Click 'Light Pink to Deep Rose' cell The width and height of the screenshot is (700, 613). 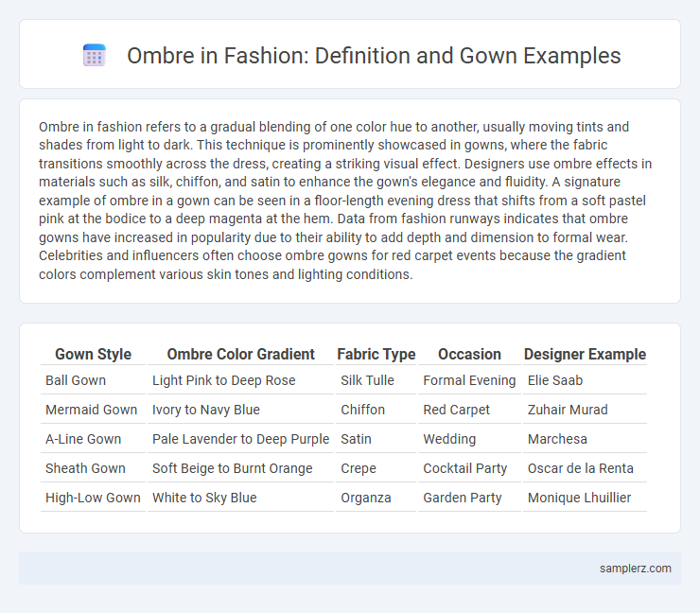click(x=240, y=380)
